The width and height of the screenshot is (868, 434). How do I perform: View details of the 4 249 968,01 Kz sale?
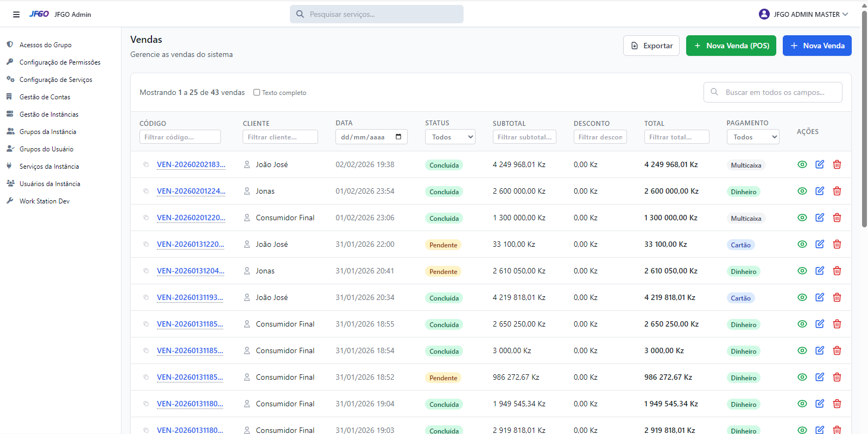coord(802,164)
